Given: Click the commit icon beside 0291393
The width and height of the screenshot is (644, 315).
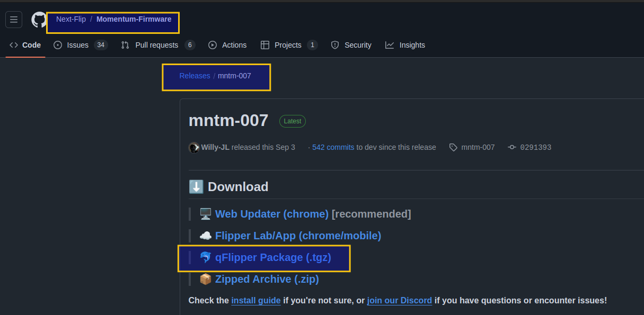Looking at the screenshot, I should coord(511,147).
